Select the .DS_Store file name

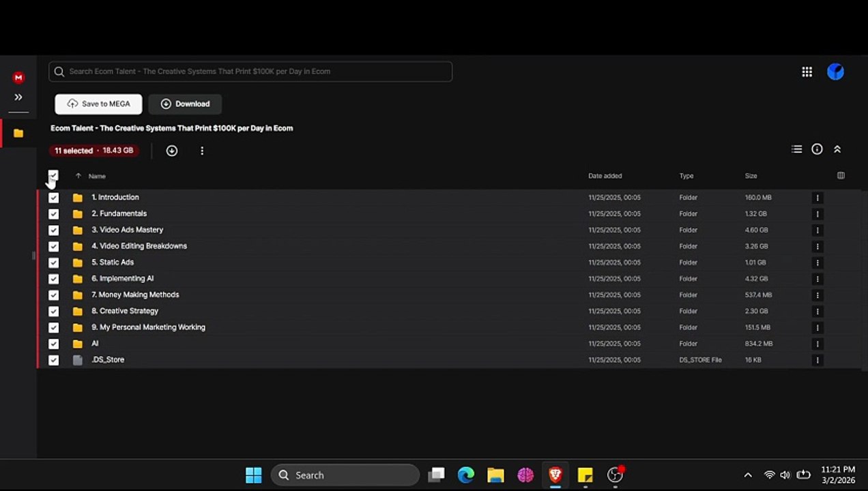[108, 359]
